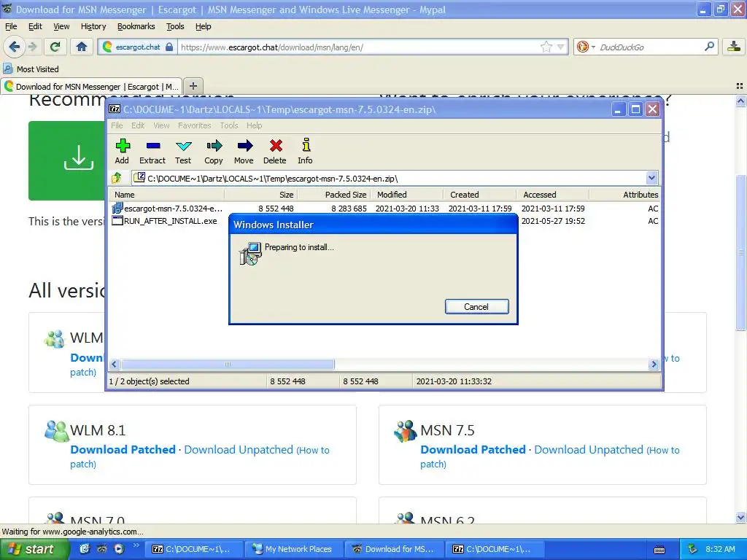Go up one folder level in 7-Zip
The image size is (747, 560).
point(117,178)
